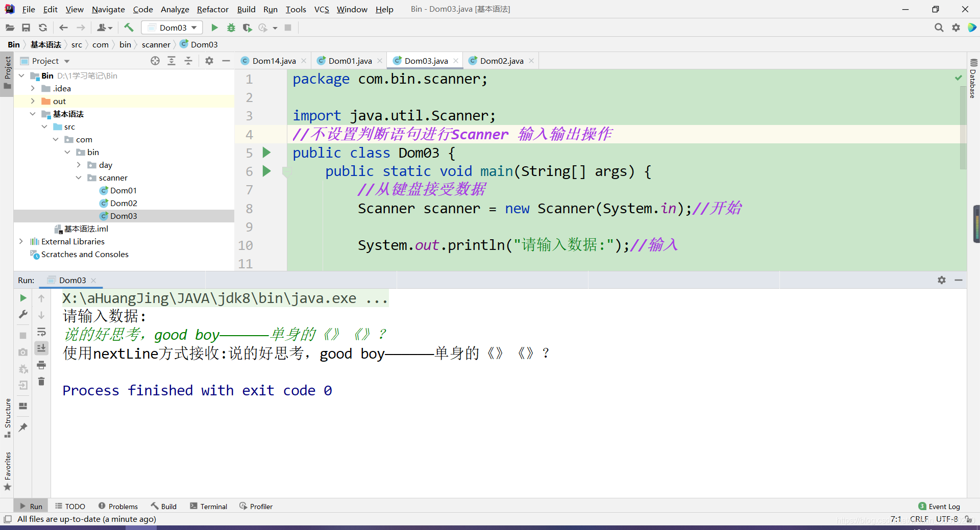
Task: Click run gutter arrow beside class Dom03
Action: click(266, 153)
